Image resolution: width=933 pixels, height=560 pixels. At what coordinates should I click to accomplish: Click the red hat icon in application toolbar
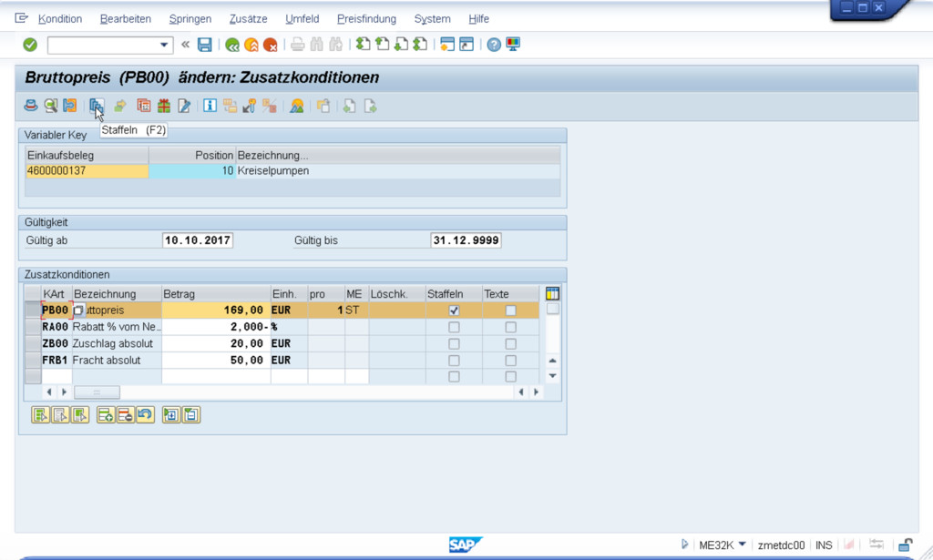pos(31,107)
